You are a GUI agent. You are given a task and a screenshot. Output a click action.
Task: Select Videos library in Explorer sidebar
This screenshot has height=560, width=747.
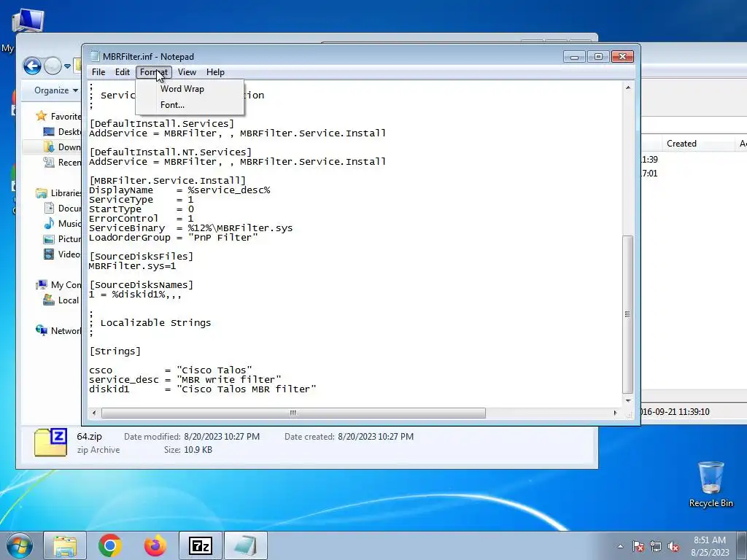coord(62,254)
